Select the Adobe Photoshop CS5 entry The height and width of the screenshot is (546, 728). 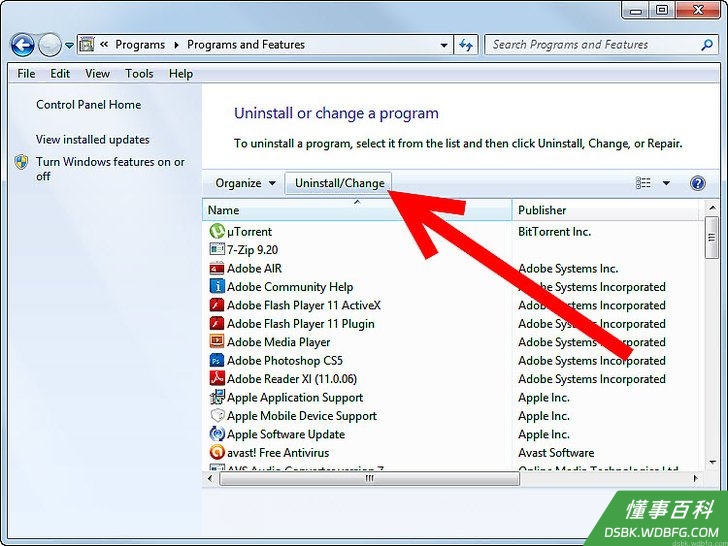pyautogui.click(x=285, y=360)
